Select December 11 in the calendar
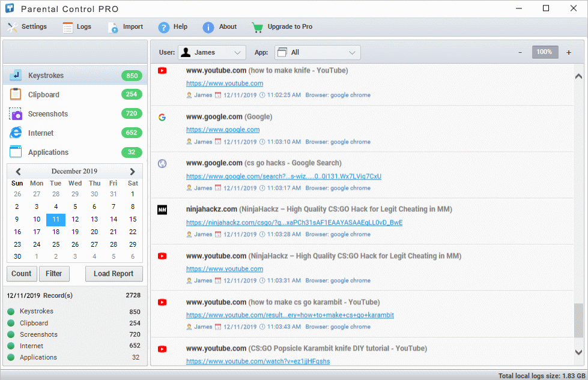 tap(56, 220)
